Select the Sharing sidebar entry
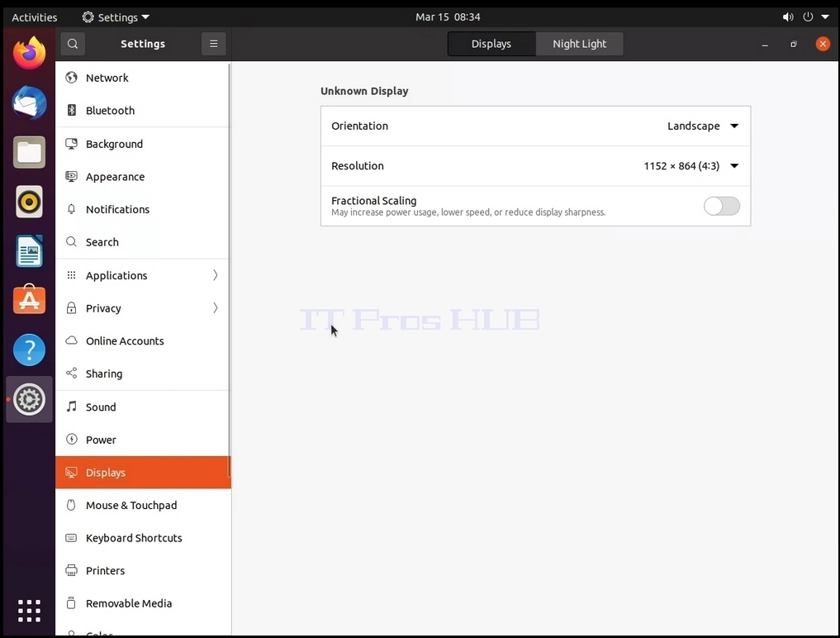The height and width of the screenshot is (638, 840). [x=143, y=374]
